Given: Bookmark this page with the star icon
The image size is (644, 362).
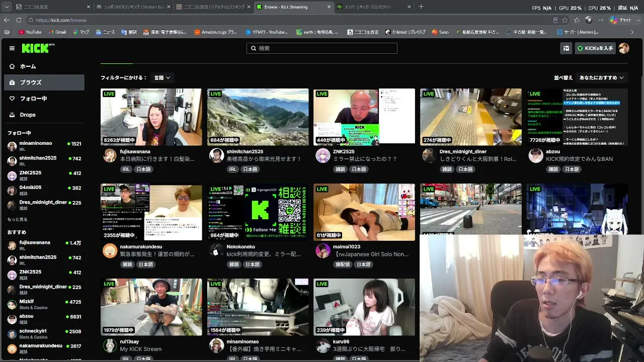Looking at the screenshot, I should coord(565,20).
